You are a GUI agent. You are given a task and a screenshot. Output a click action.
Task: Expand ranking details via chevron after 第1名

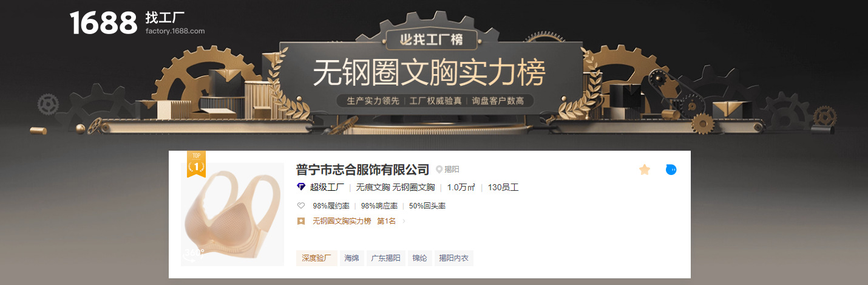pyautogui.click(x=404, y=221)
